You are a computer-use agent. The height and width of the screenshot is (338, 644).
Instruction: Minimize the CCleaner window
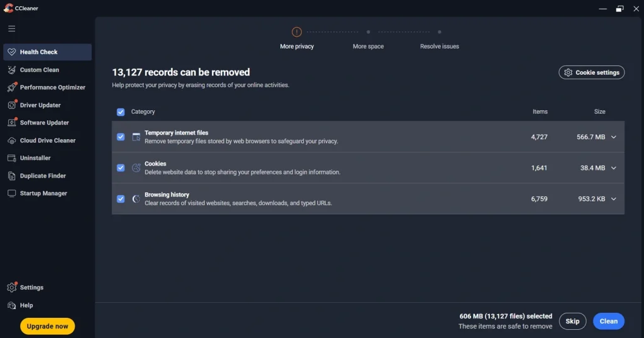click(602, 9)
